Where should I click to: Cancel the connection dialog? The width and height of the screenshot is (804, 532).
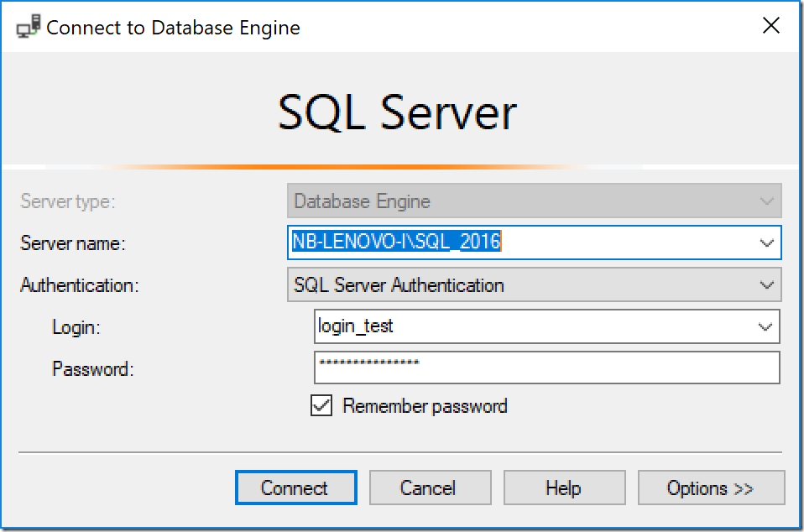point(431,488)
